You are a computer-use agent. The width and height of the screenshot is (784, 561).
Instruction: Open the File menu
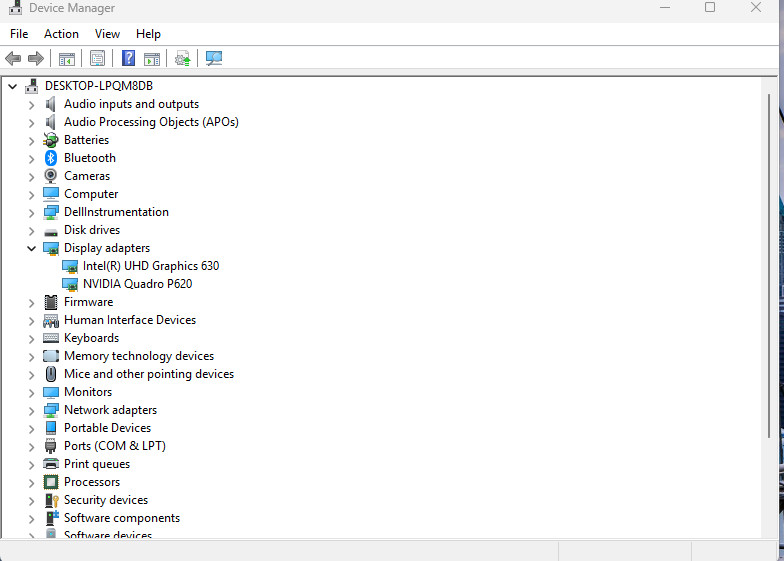19,34
